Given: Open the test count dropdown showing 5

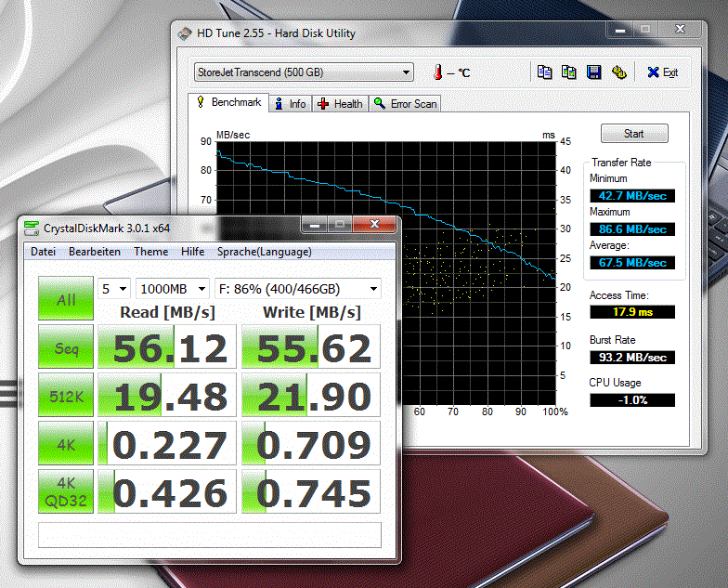Looking at the screenshot, I should (x=113, y=289).
